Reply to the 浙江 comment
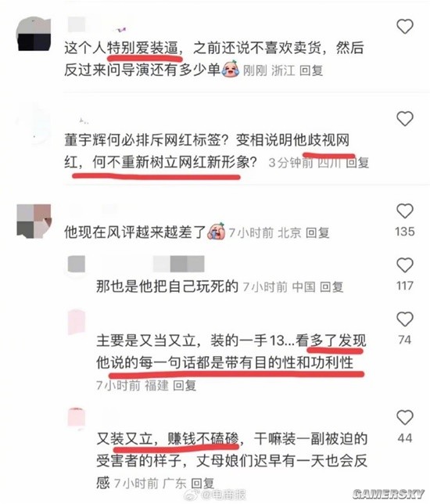The width and height of the screenshot is (430, 504). coord(311,70)
